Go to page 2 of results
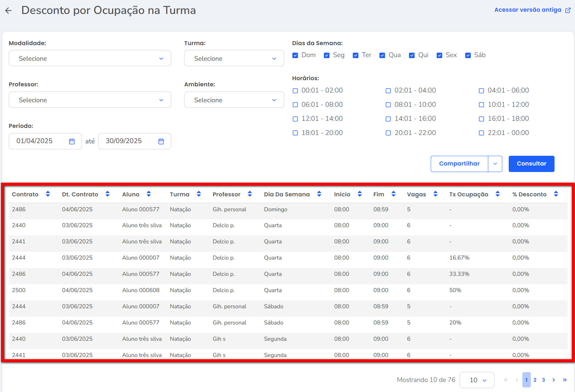This screenshot has height=392, width=575. tap(535, 380)
